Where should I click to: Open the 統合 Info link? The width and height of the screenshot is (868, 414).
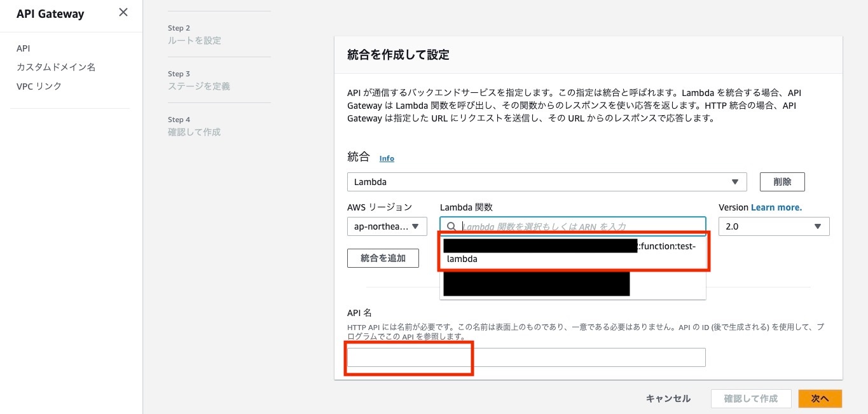click(387, 158)
